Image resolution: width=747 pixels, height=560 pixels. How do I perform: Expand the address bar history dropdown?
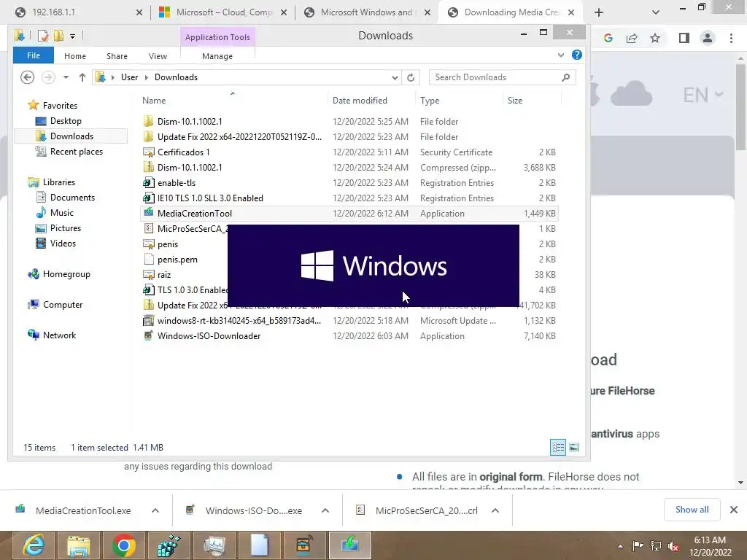click(395, 77)
